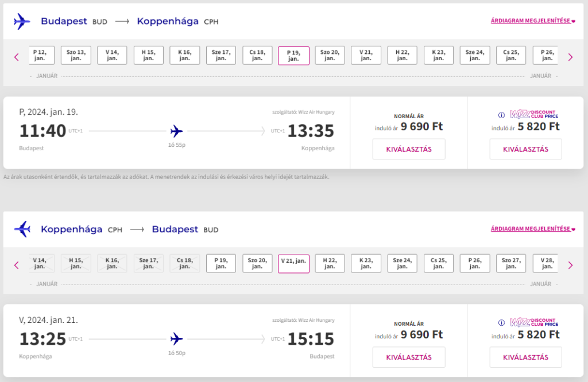This screenshot has height=382, width=588.
Task: Select outbound date Cs 18, jan.
Action: click(257, 56)
